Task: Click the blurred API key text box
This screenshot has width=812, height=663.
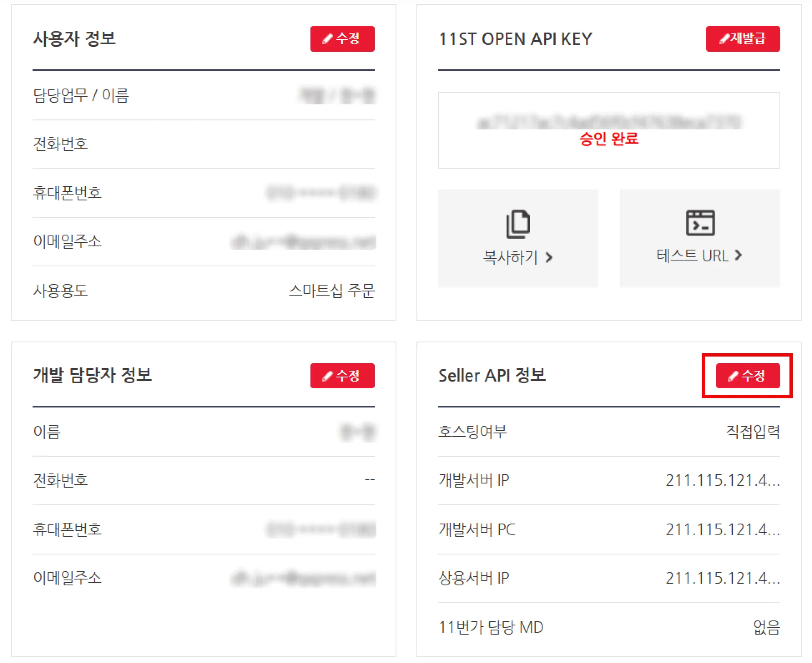Action: (609, 130)
